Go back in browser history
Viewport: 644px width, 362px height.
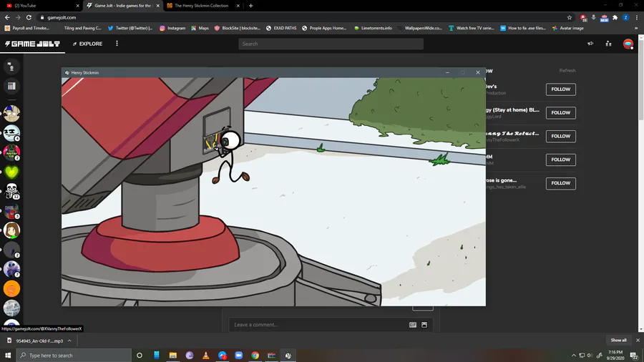7,17
